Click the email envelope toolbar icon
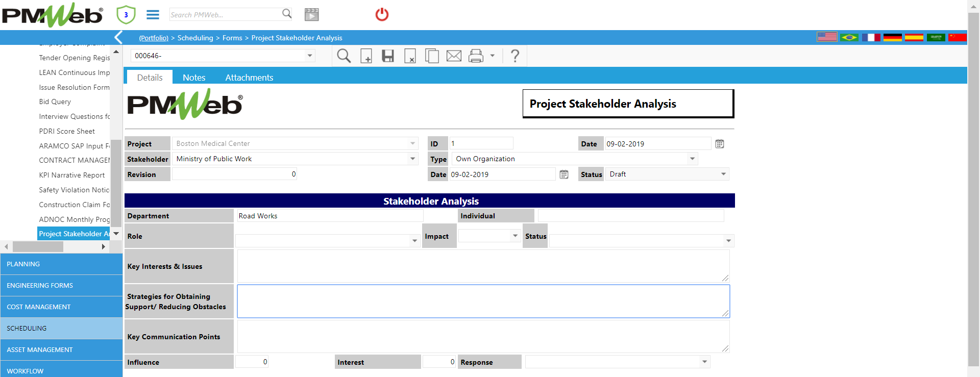Viewport: 980px width, 377px height. (x=454, y=56)
